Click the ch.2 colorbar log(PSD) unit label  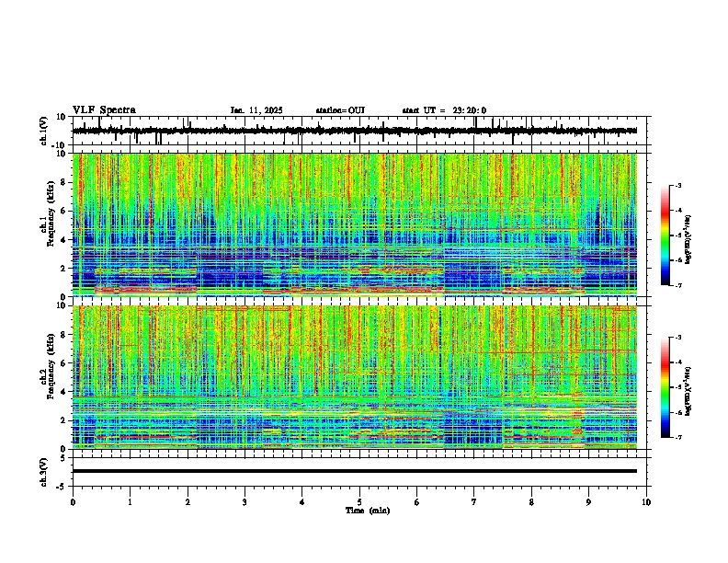click(688, 391)
